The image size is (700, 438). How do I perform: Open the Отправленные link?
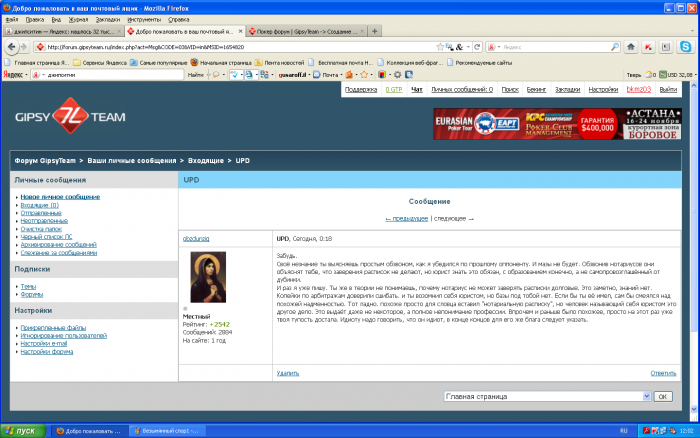click(x=41, y=213)
